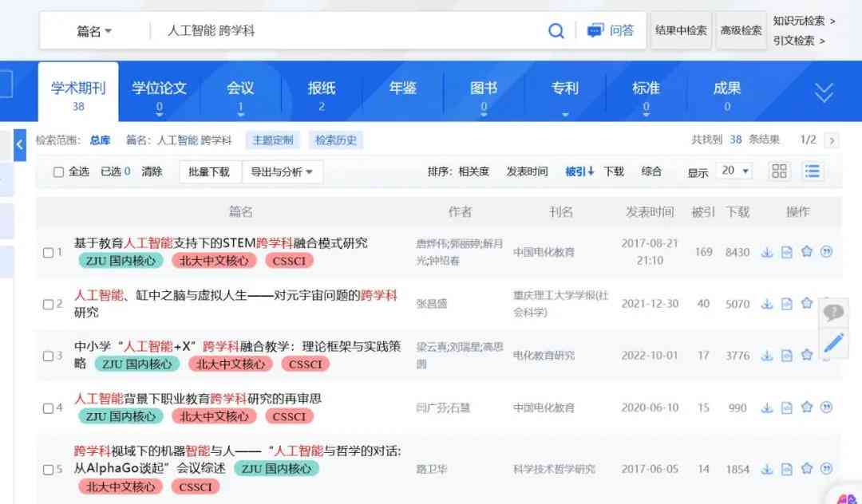Screen dimensions: 862x504
Task: Check result 3 checkbox
Action: 49,356
